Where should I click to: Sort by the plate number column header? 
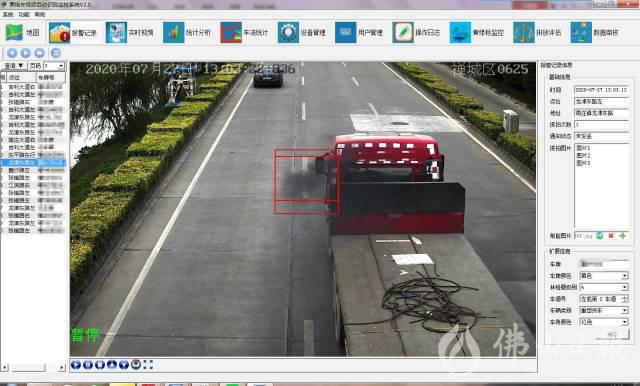(51, 77)
